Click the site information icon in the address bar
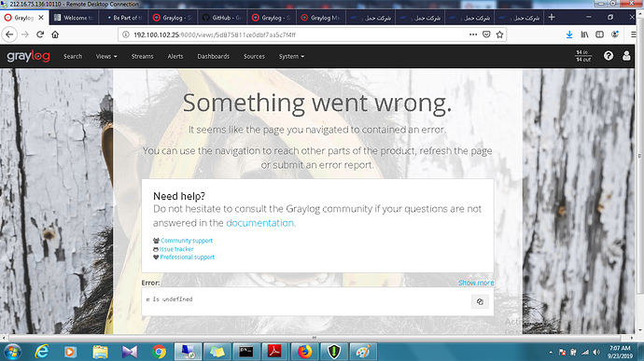Viewport: 644px width, 361px height. 126,35
